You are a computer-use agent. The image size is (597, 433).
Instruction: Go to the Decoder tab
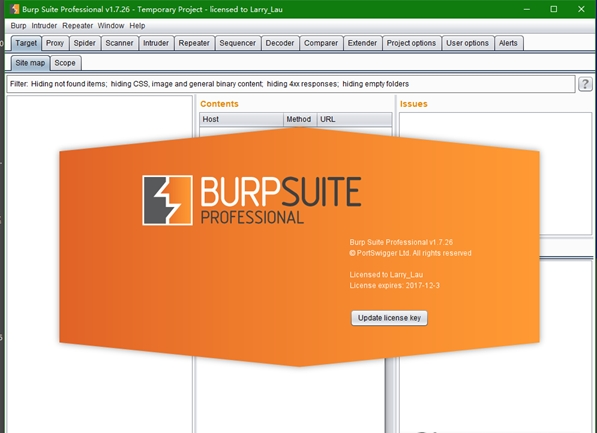click(280, 43)
